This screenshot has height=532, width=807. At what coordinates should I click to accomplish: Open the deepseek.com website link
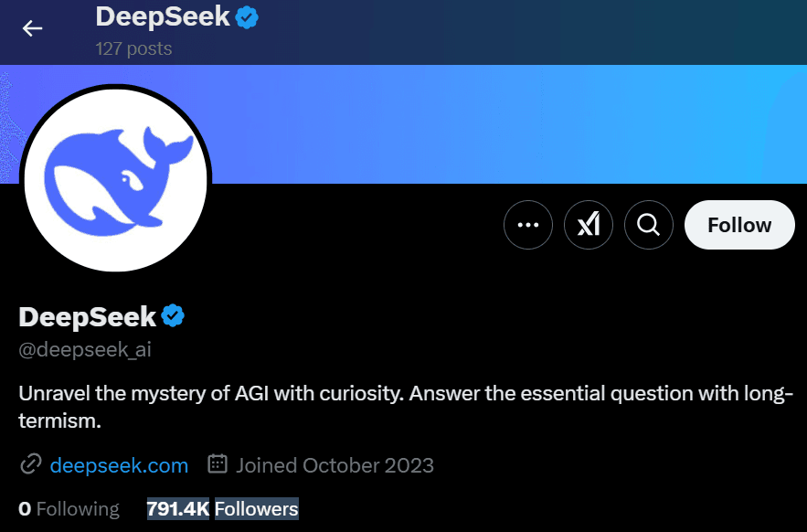click(119, 465)
